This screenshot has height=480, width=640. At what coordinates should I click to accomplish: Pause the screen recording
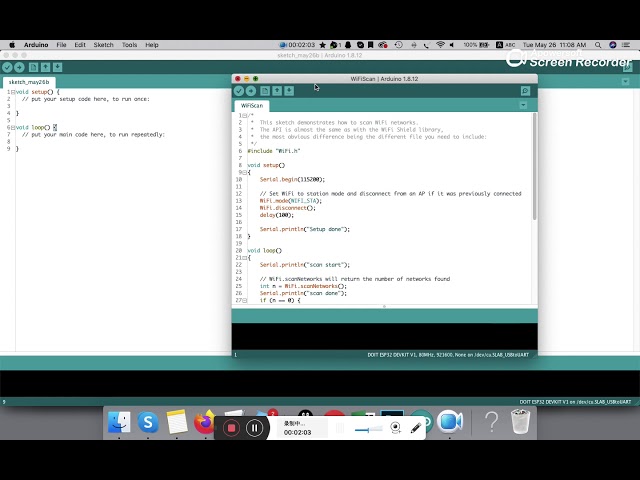tap(255, 428)
